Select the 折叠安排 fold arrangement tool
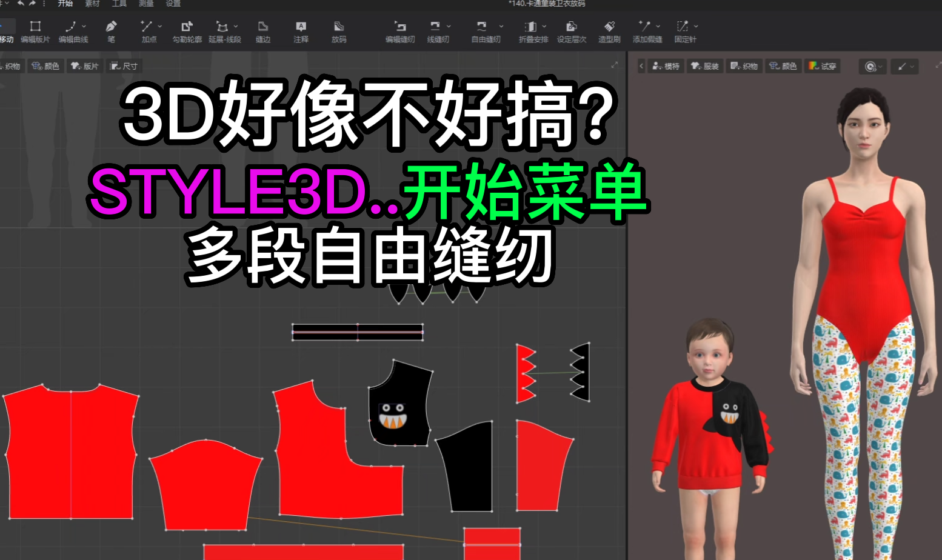942x560 pixels. [533, 32]
